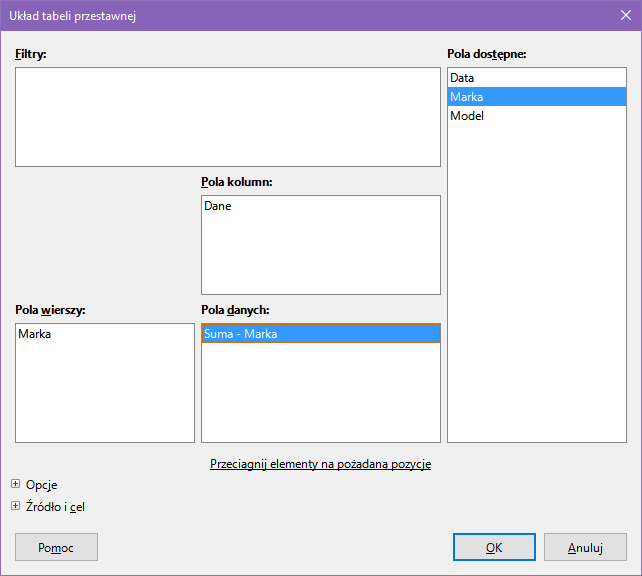Click empty space below Marka in Pola wierszy
The height and width of the screenshot is (576, 642).
[x=104, y=395]
